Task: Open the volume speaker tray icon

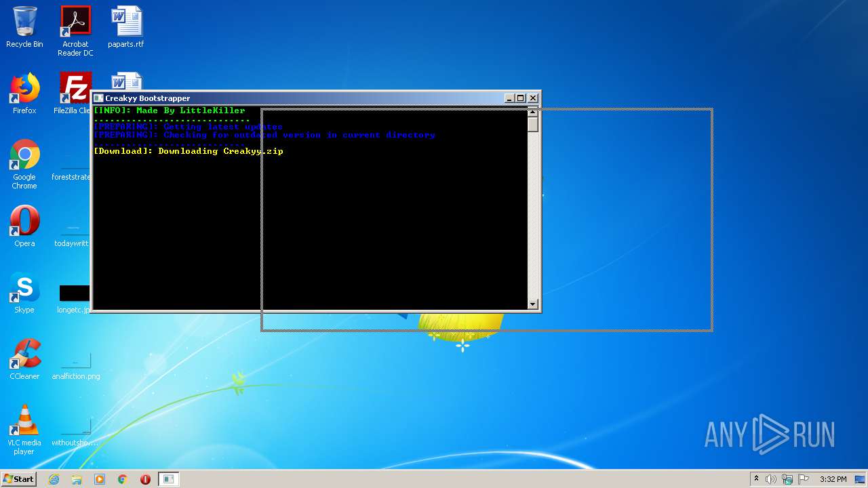Action: tap(771, 479)
